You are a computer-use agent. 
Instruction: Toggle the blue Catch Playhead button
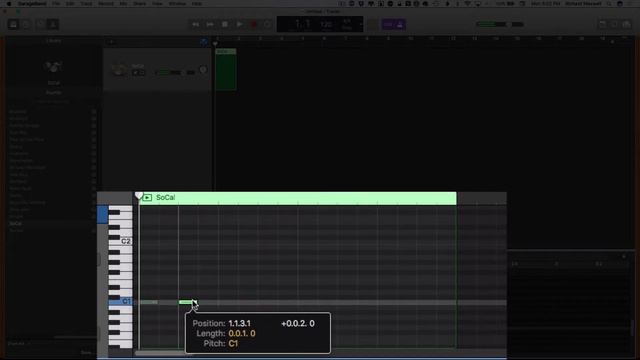pyautogui.click(x=204, y=42)
